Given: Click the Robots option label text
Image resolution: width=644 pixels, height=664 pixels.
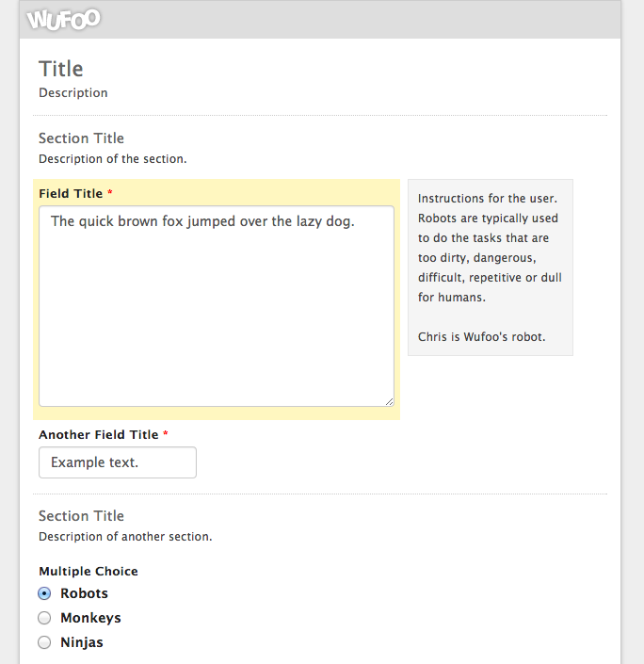Looking at the screenshot, I should point(84,593).
